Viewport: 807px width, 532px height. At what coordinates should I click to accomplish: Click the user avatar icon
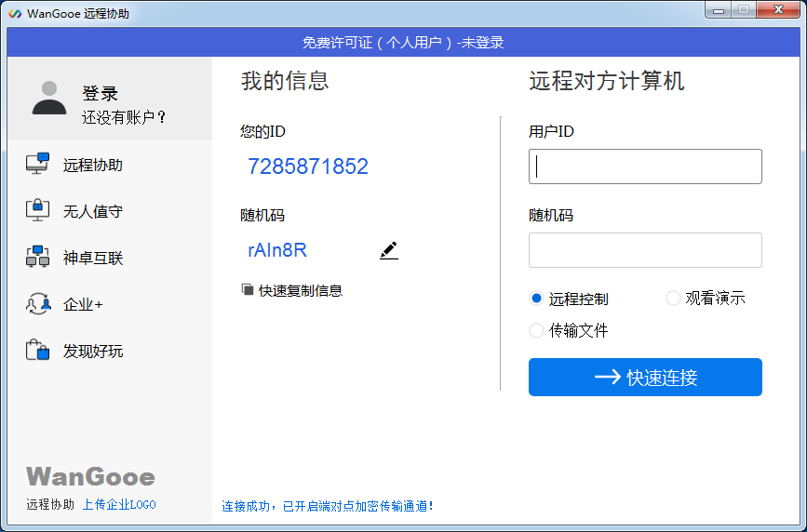[49, 98]
